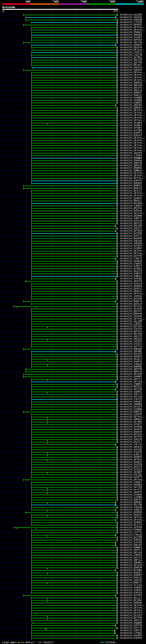
Task: Click the UniRef100_A3WHS1 label
Action: click(131, 276)
